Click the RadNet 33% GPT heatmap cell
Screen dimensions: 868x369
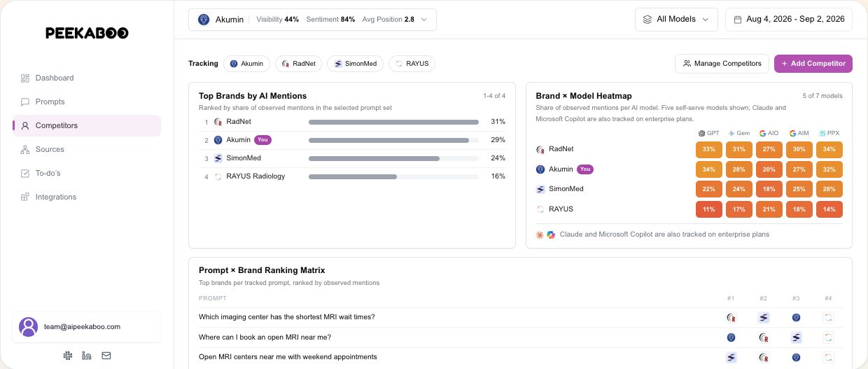(708, 150)
